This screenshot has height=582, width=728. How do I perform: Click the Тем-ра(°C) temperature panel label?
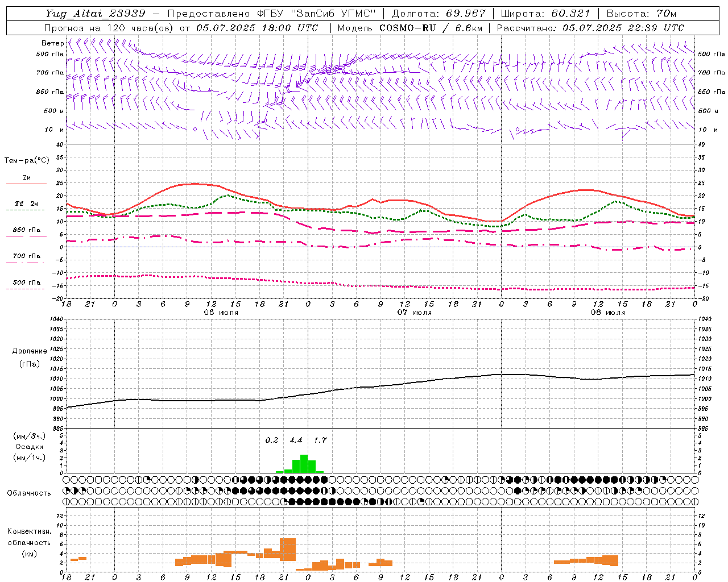coord(27,161)
